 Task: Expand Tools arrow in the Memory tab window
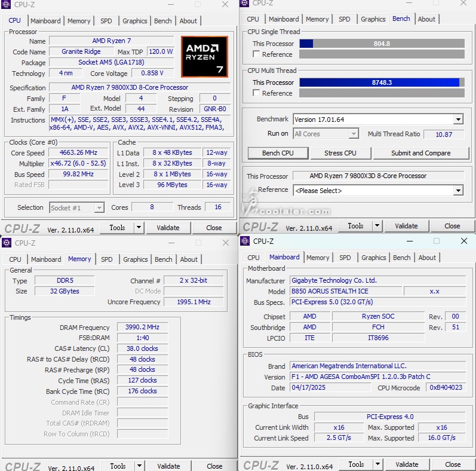coord(139,466)
